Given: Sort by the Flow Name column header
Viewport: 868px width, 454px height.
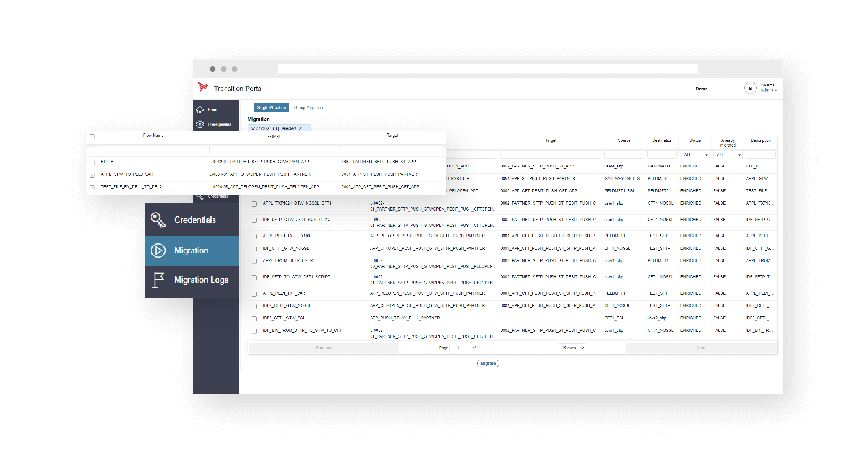Looking at the screenshot, I should click(x=153, y=135).
